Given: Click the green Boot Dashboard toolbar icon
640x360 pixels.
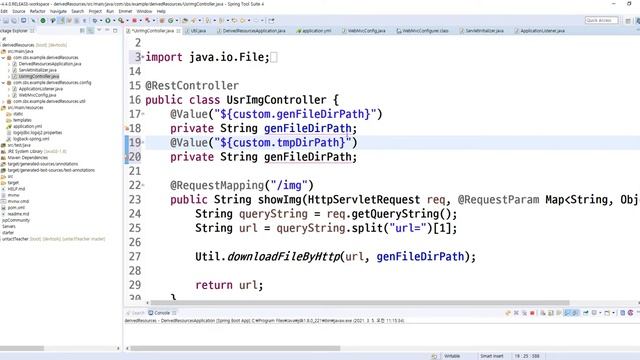Looking at the screenshot, I should click(x=43, y=20).
